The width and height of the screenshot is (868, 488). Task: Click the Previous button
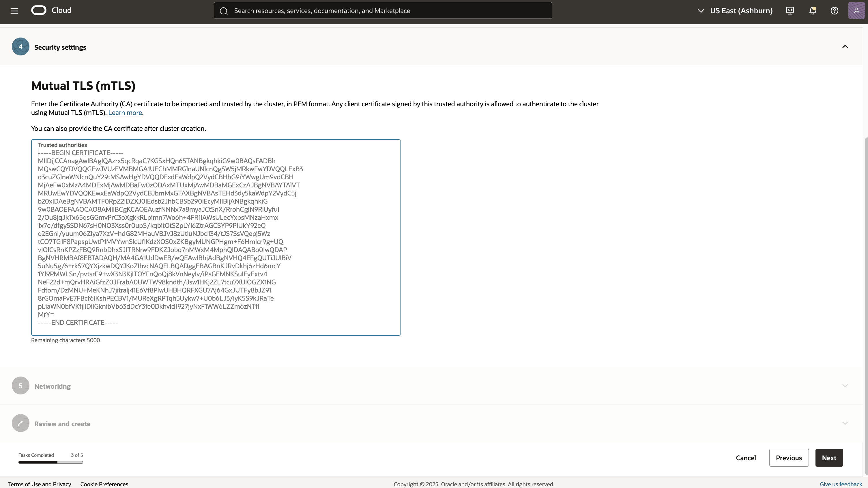789,458
